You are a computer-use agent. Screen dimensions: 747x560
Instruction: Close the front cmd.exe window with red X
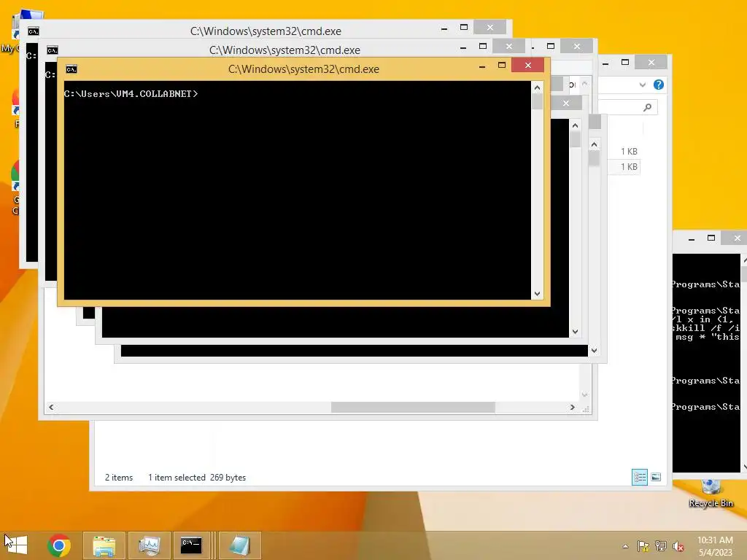click(528, 65)
